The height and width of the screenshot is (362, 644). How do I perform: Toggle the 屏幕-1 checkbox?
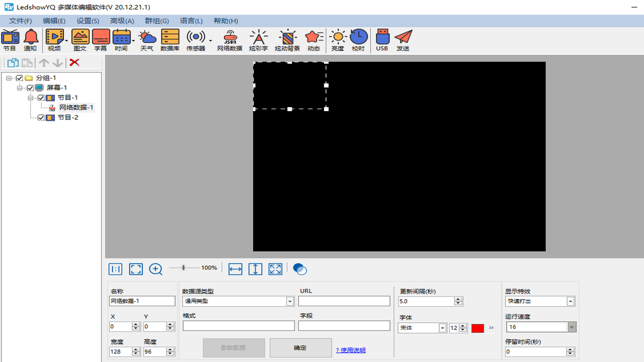(30, 88)
